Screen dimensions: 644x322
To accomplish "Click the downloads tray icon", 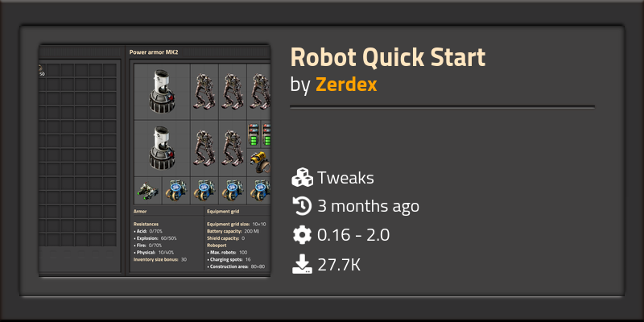I will [x=302, y=262].
